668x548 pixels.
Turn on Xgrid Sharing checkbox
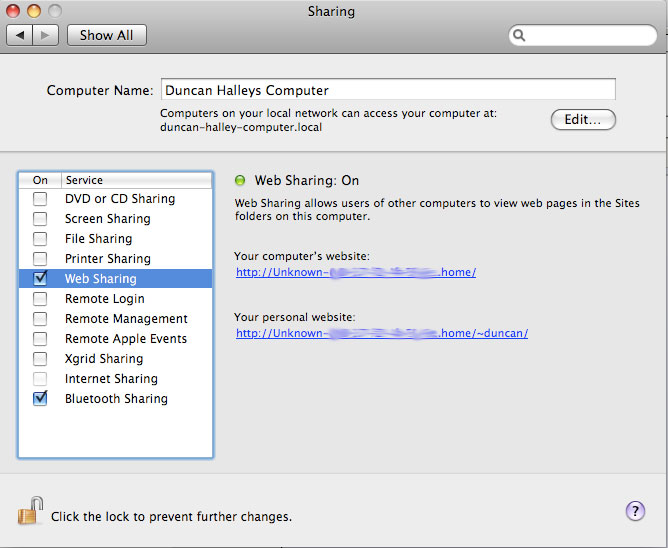pos(40,359)
